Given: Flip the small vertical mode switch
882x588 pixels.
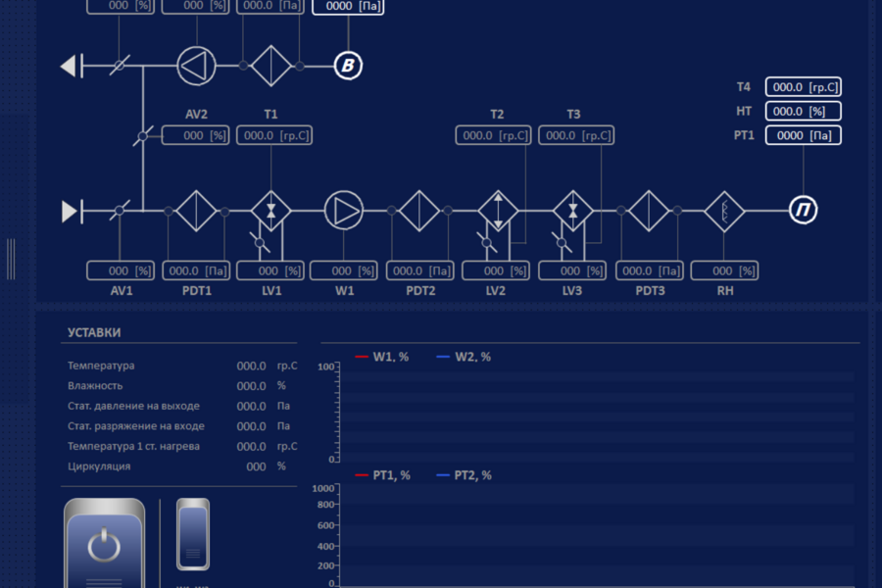Looking at the screenshot, I should (x=193, y=534).
